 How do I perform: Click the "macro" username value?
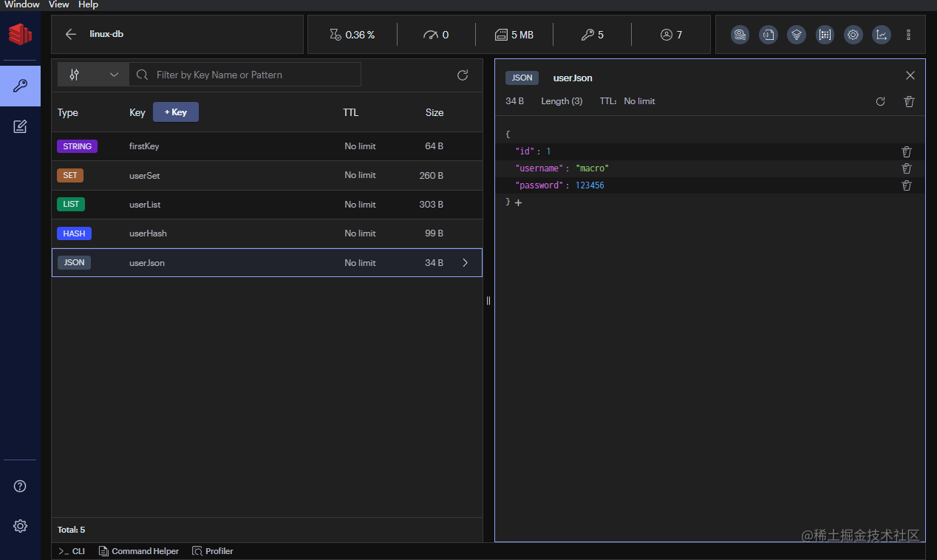592,168
